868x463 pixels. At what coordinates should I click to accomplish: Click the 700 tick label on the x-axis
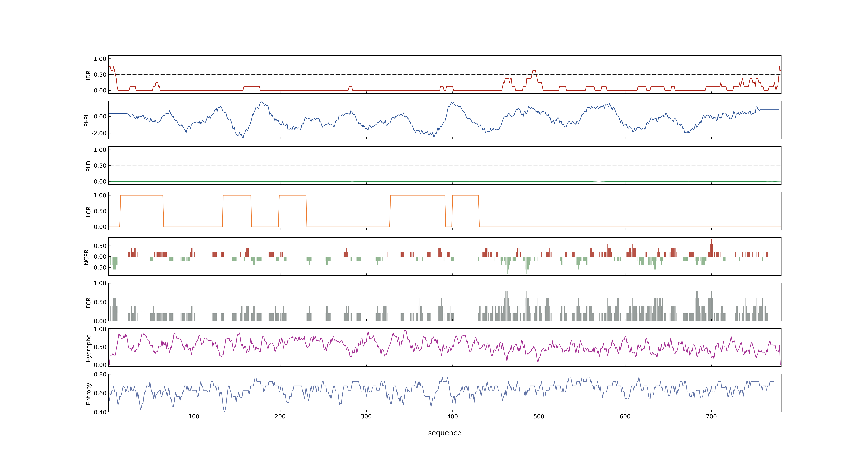(x=711, y=416)
